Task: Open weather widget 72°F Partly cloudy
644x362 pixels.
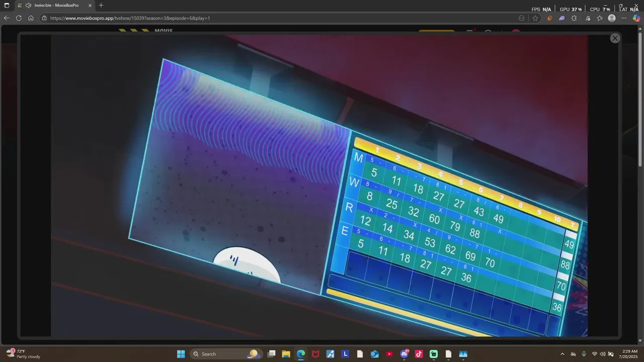Action: tap(24, 354)
